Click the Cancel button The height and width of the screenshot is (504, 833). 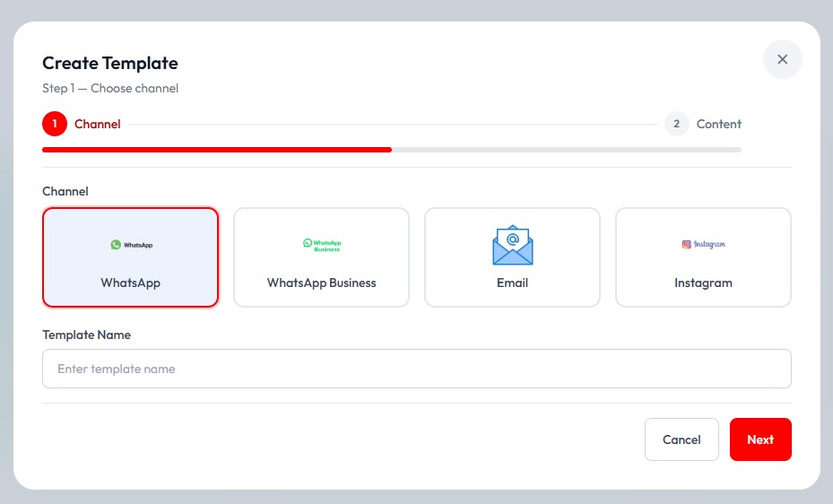(x=681, y=439)
